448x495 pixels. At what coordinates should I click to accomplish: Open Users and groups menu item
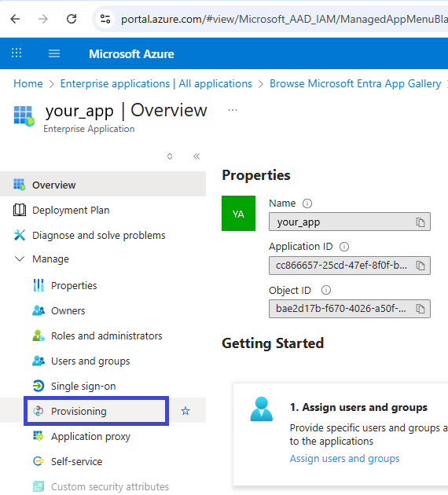[x=90, y=361]
